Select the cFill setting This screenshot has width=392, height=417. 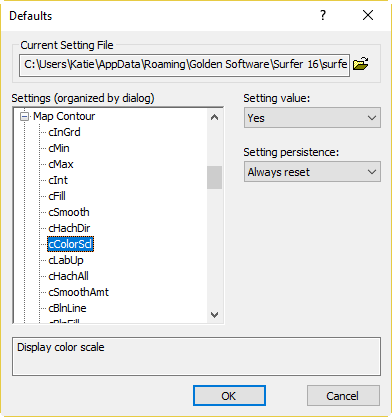(57, 196)
